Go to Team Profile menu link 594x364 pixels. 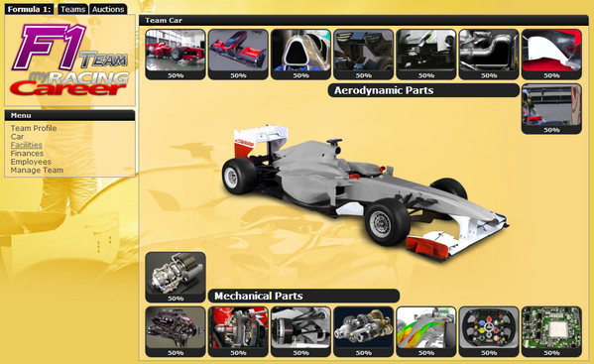click(34, 128)
